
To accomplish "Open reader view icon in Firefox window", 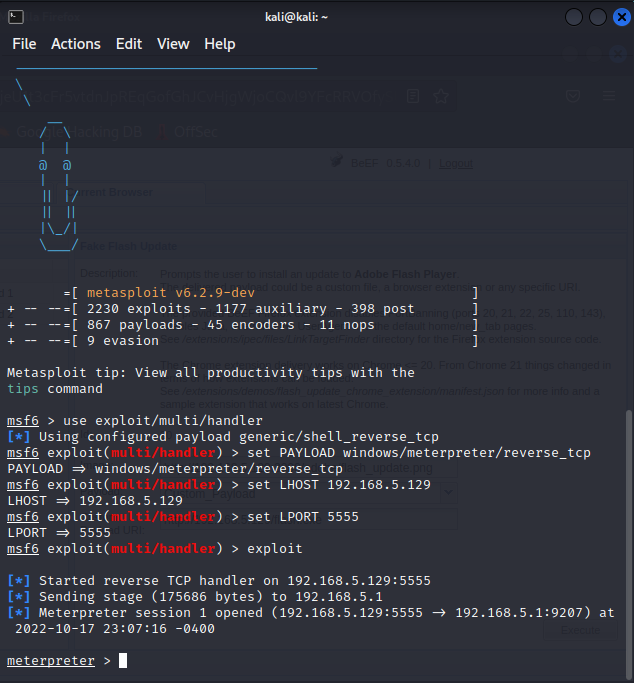I will (413, 96).
